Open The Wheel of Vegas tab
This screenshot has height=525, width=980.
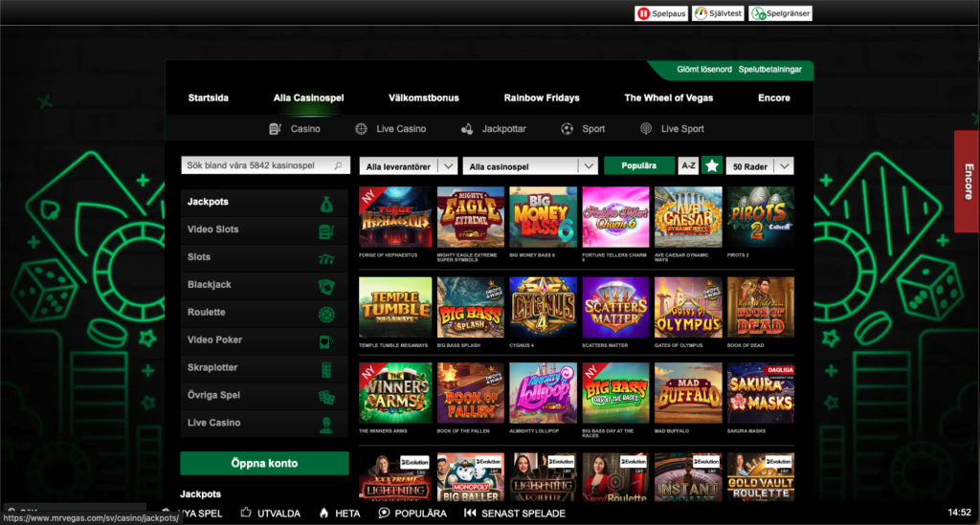click(x=669, y=98)
